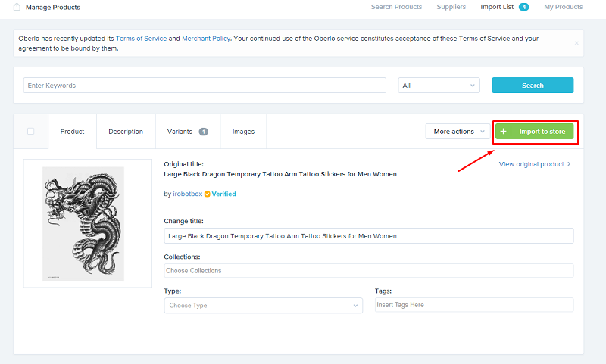
Task: Switch to the Description tab
Action: 126,132
